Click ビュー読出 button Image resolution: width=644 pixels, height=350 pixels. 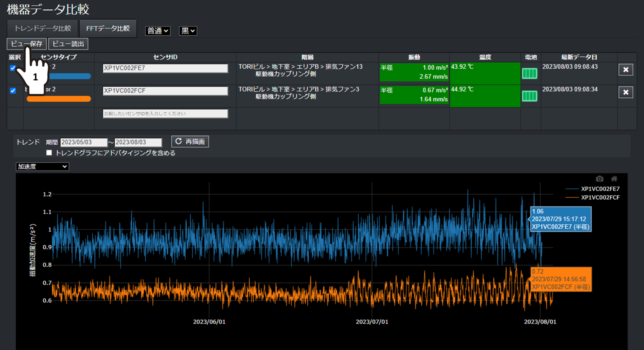tap(68, 44)
